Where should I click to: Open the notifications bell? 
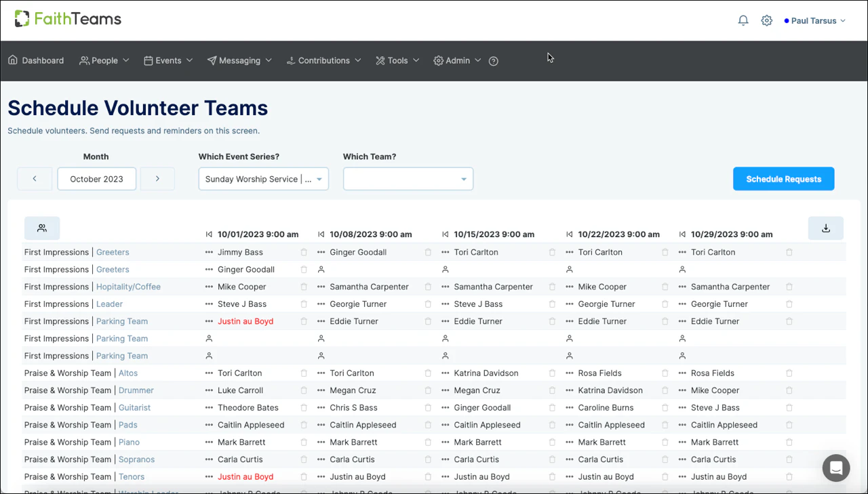pos(743,20)
